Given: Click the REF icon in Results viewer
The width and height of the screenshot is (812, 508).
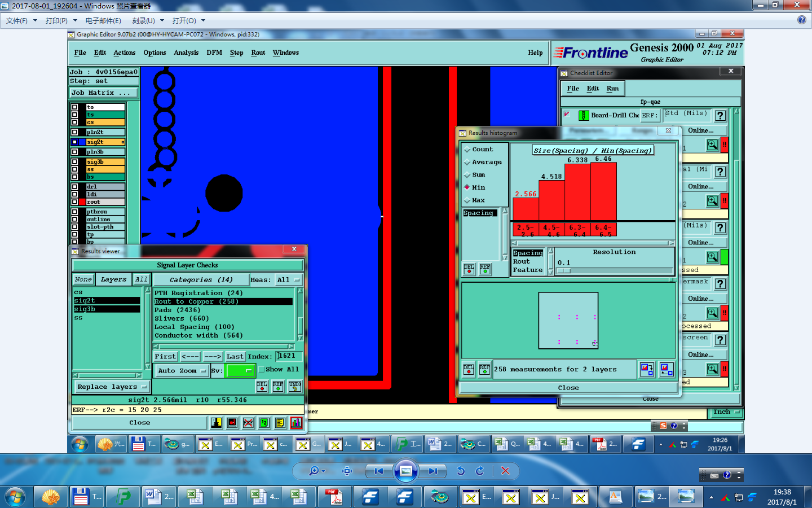Looking at the screenshot, I should [278, 386].
